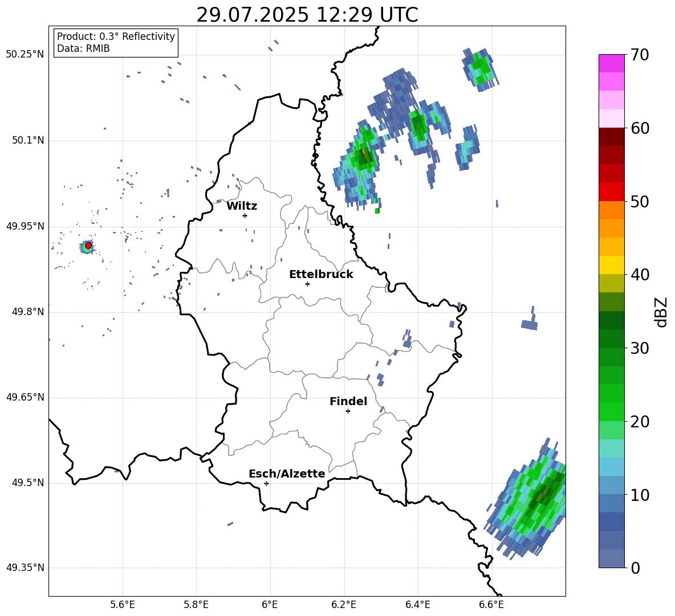Click the 50 value on the colorbar
675x616 pixels.
coord(640,201)
